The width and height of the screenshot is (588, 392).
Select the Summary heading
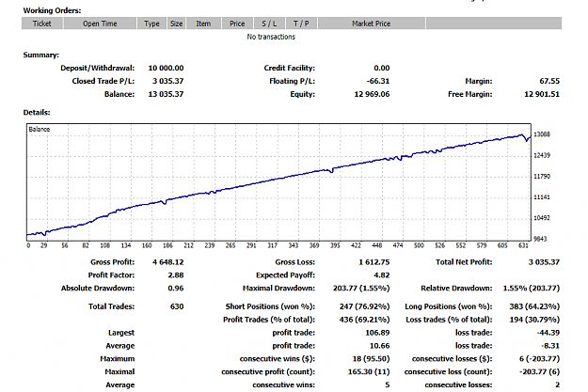(41, 55)
